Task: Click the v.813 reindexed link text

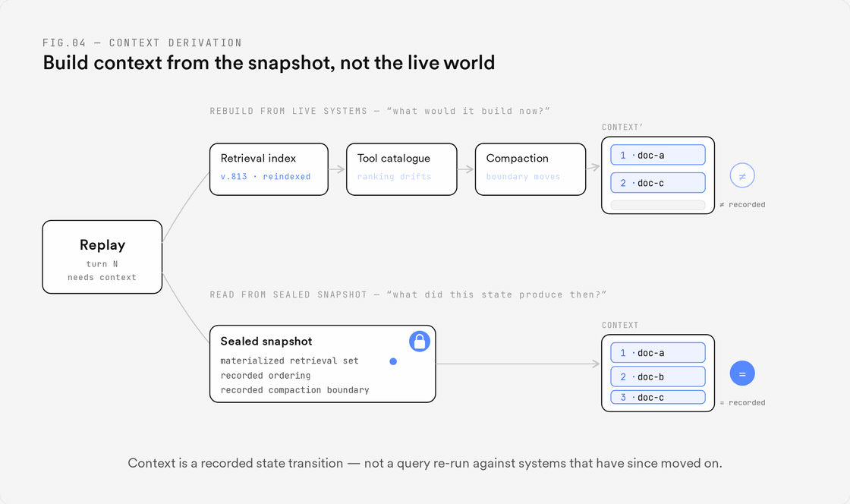Action: tap(266, 177)
